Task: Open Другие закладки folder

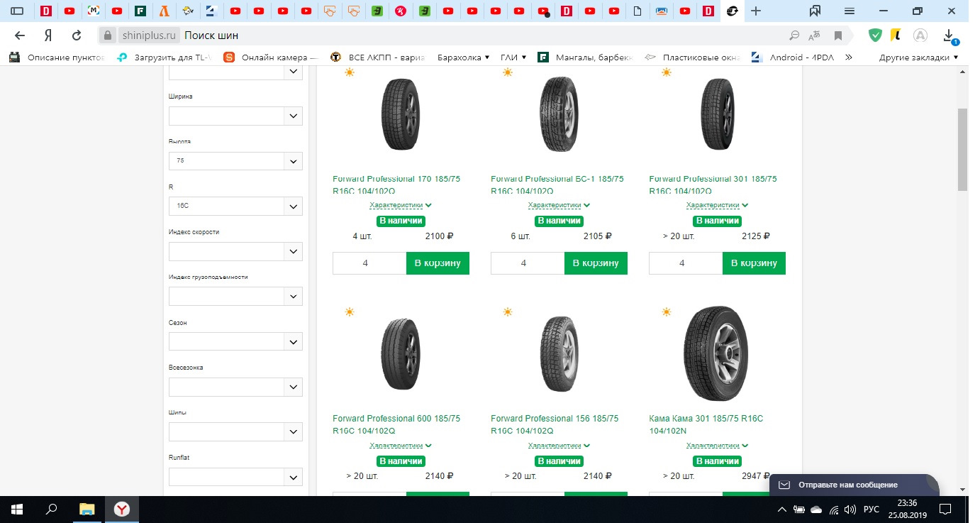Action: (919, 57)
